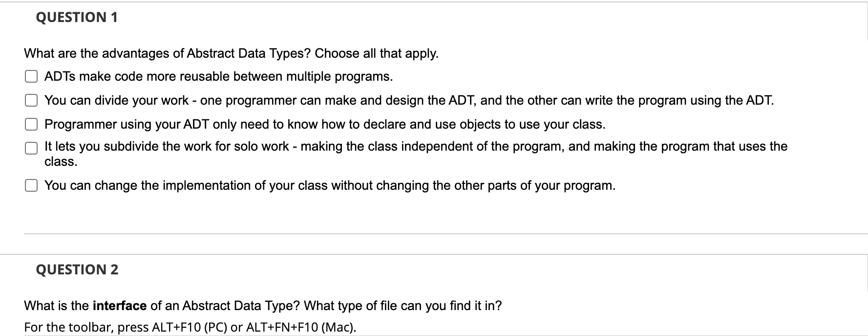Click the divider line between questions
Screen dimensions: 868x336
click(x=434, y=234)
